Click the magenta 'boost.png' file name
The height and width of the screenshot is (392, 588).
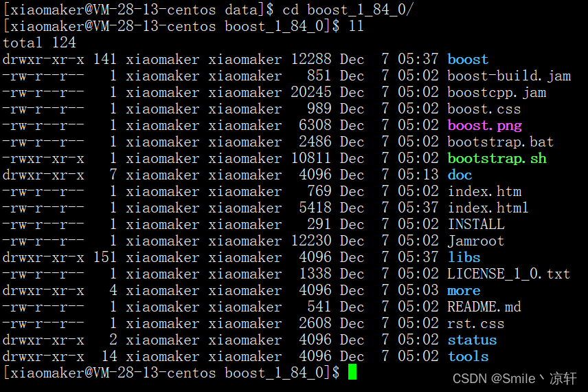click(484, 125)
